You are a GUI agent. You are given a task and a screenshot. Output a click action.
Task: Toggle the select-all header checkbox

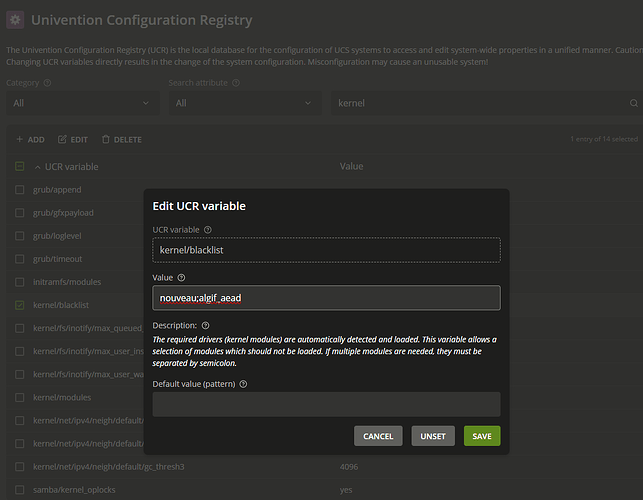[x=19, y=166]
